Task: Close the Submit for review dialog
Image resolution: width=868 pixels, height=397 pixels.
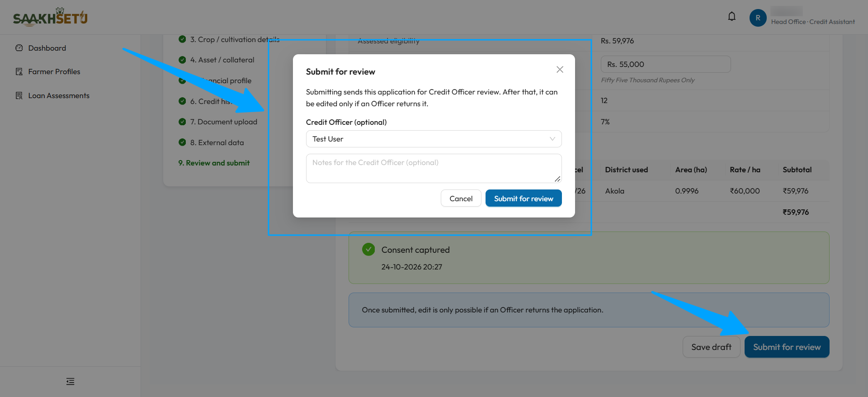Action: click(x=560, y=70)
